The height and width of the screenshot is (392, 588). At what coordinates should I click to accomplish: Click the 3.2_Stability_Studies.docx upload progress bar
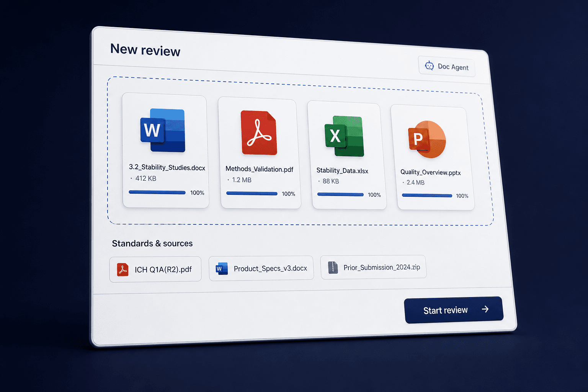tap(157, 192)
